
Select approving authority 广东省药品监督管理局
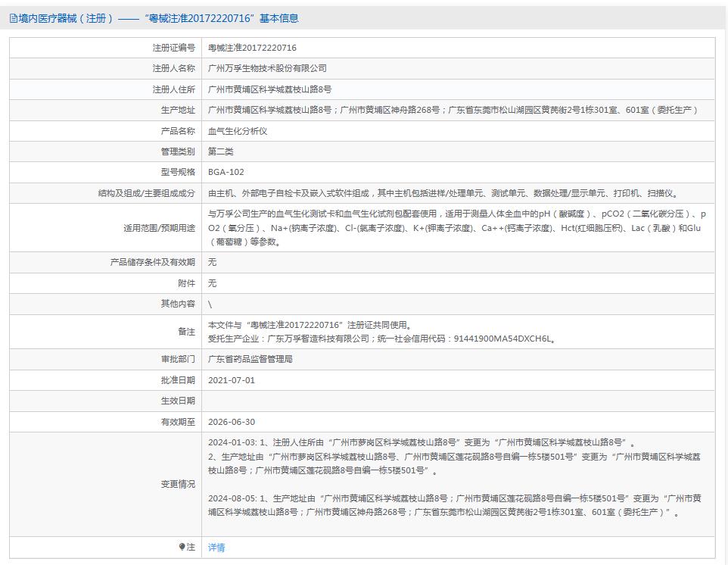click(x=250, y=359)
